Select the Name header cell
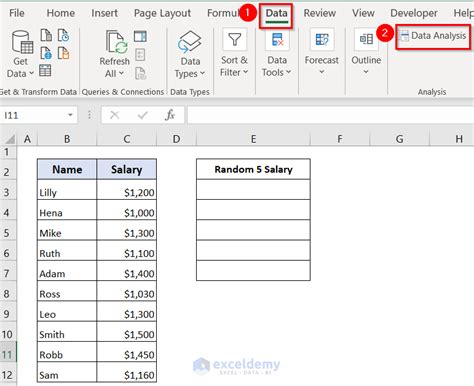The height and width of the screenshot is (386, 474). coord(67,169)
